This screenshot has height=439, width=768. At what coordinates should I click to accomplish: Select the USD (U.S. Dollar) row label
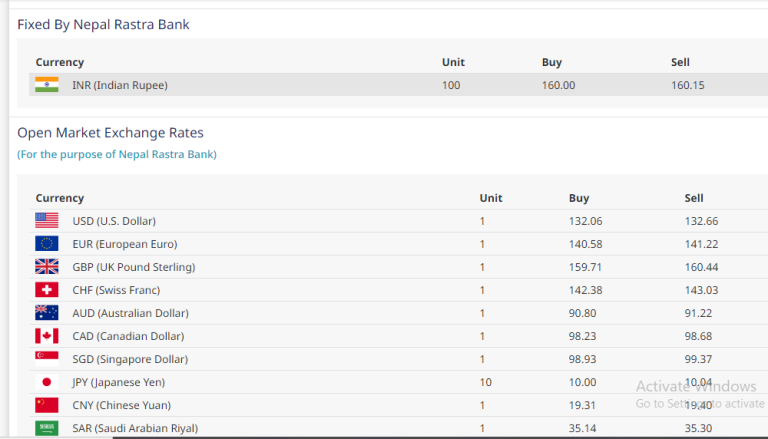114,221
